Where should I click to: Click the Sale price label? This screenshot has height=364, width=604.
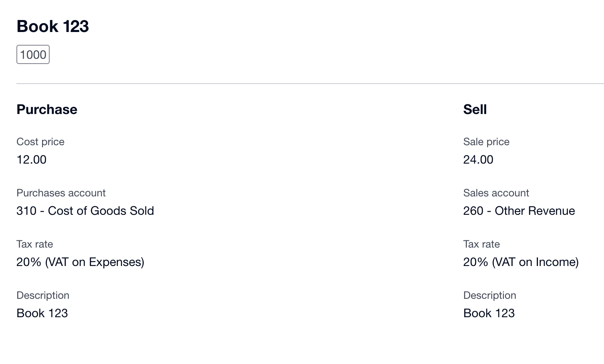[x=486, y=142]
